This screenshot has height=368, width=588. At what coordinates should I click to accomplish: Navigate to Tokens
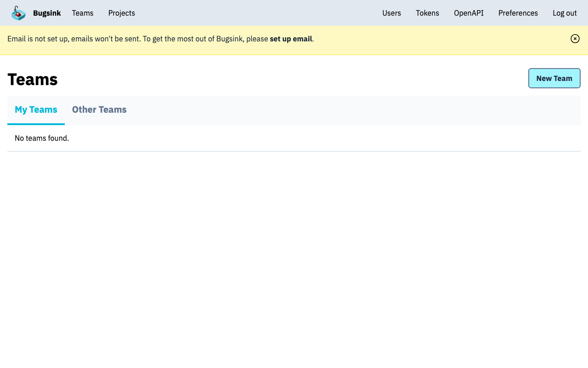point(427,13)
